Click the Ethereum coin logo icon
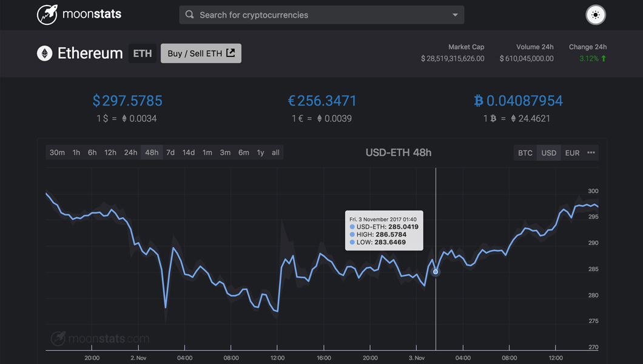643x364 pixels. tap(45, 53)
